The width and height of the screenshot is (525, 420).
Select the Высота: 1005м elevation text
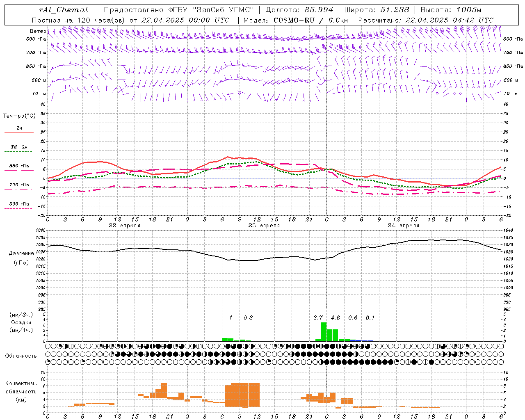tap(451, 10)
